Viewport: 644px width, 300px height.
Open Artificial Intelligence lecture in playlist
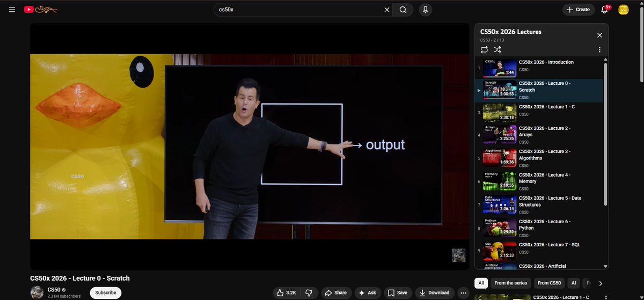click(x=539, y=266)
